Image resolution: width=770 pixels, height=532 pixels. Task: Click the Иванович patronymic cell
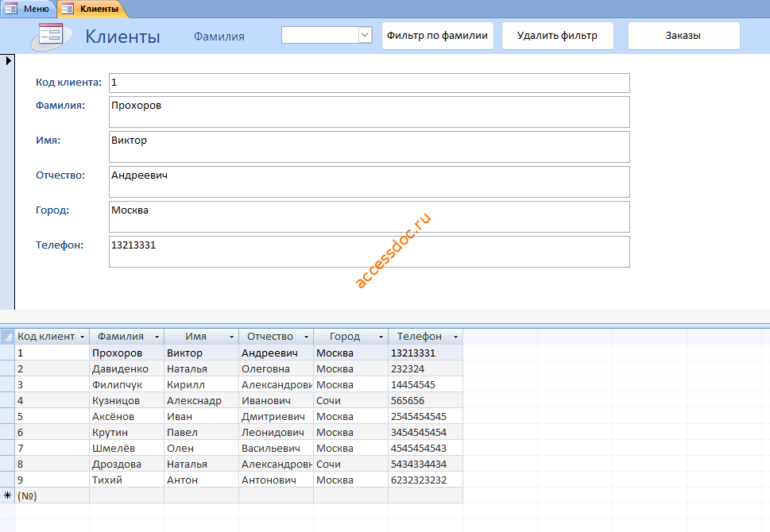tap(276, 400)
